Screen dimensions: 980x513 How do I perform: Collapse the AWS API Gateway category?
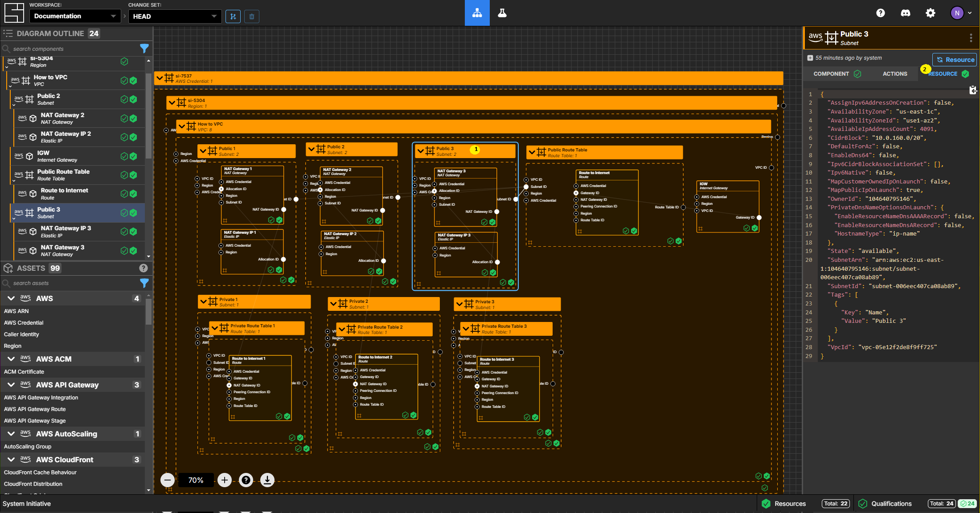12,385
